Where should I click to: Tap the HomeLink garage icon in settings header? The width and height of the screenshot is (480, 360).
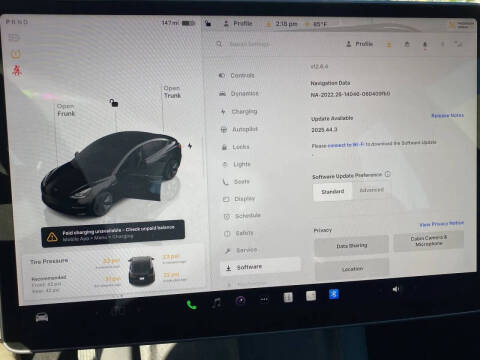407,44
